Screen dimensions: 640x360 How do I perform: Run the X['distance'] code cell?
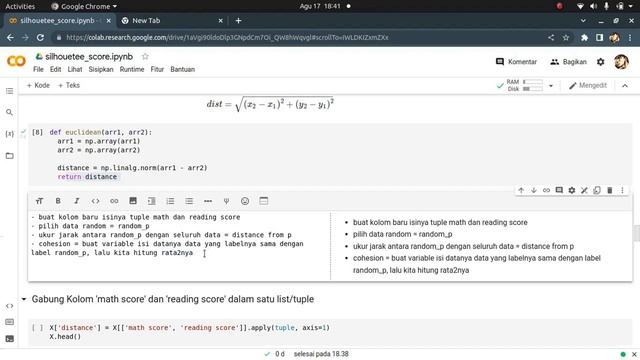tap(38, 328)
